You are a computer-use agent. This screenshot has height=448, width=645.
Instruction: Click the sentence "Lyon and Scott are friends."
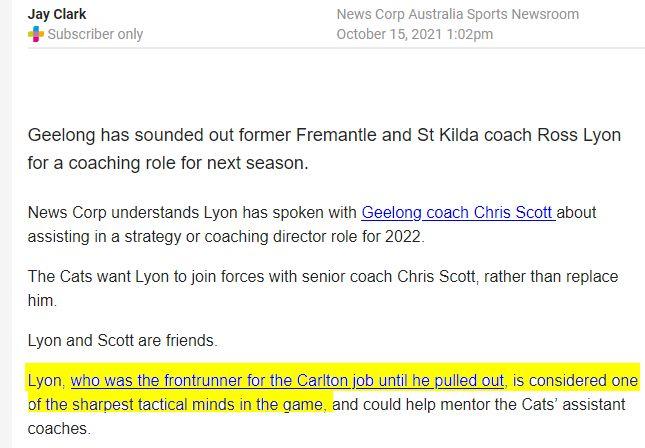tap(122, 341)
